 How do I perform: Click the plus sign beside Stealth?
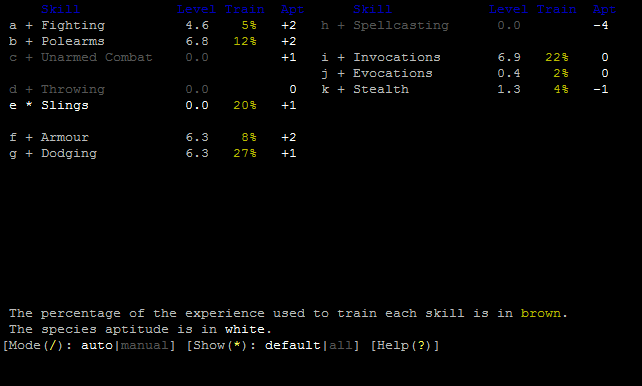[x=341, y=89]
